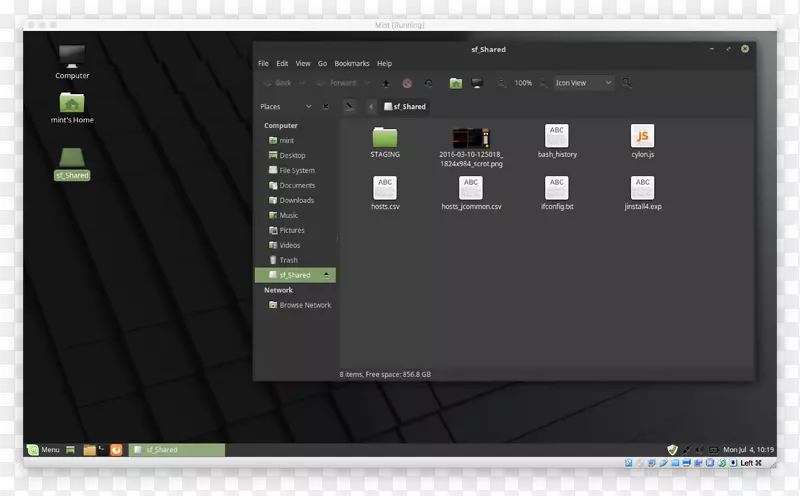Open the cylon.js file icon
This screenshot has width=800, height=496.
[x=643, y=137]
